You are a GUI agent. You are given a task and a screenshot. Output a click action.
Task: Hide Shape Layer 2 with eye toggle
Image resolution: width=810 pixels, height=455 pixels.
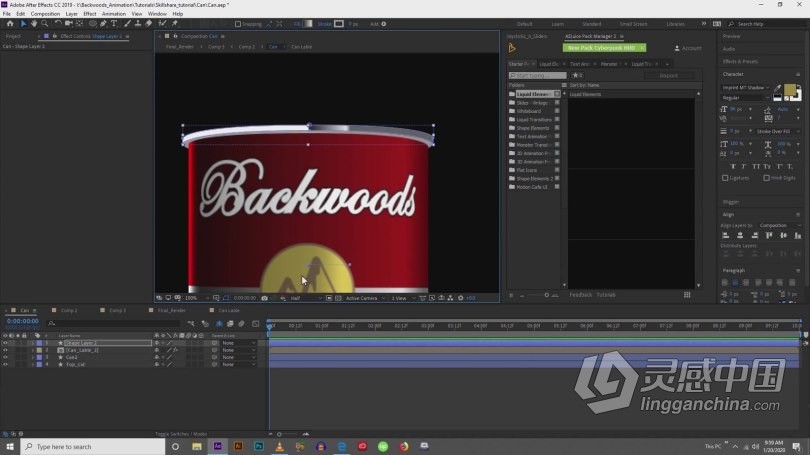click(x=5, y=343)
